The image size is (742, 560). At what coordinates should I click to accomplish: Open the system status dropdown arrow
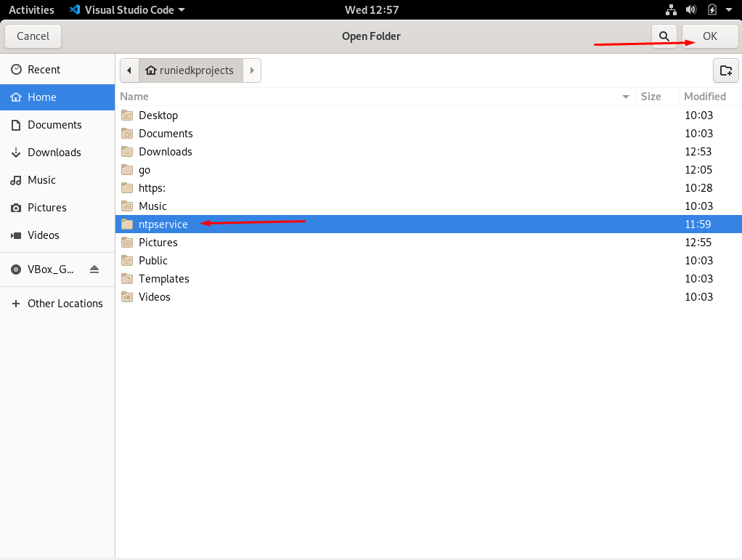click(x=729, y=9)
